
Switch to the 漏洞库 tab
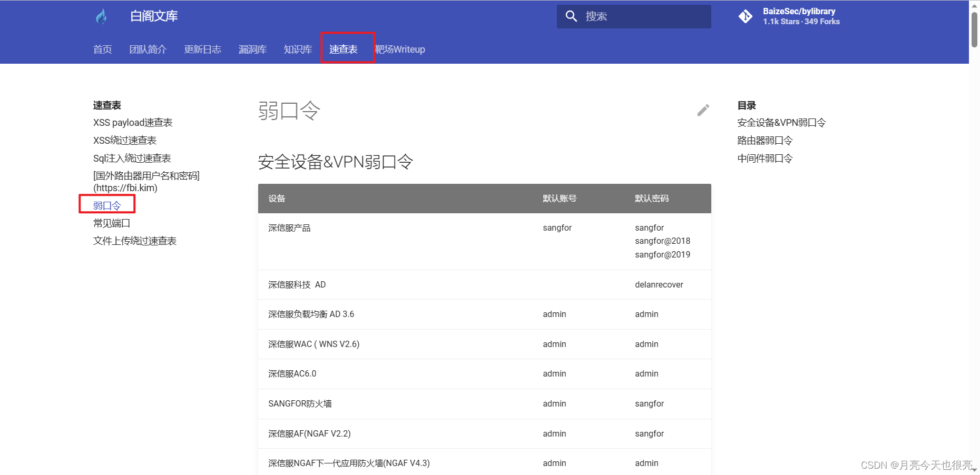click(253, 50)
